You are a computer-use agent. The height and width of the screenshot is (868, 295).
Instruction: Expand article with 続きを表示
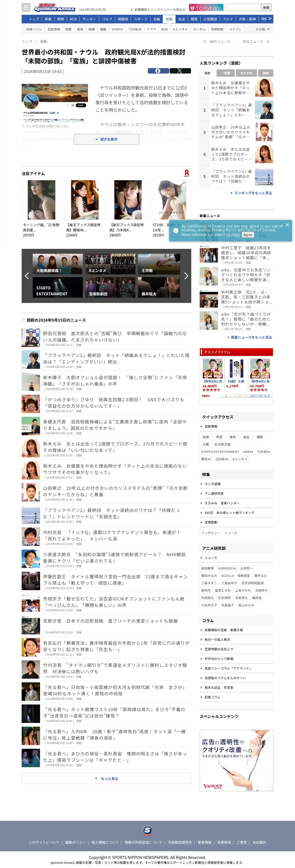[106, 139]
